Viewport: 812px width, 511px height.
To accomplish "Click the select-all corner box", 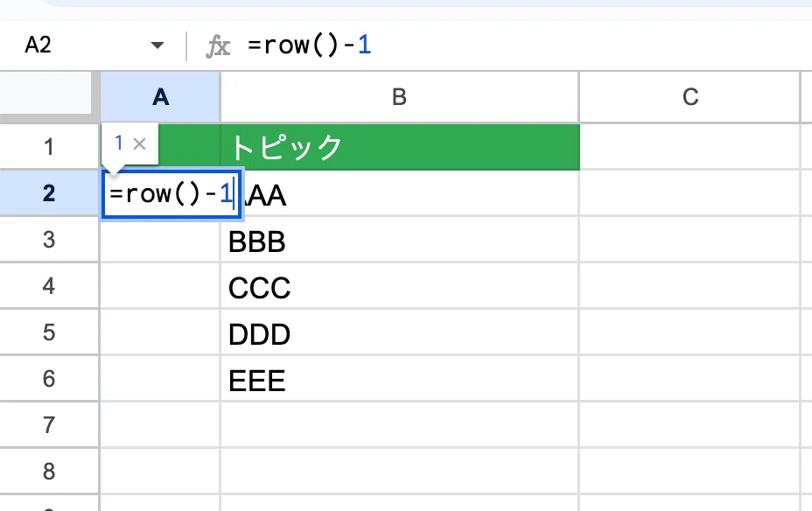I will (46, 94).
